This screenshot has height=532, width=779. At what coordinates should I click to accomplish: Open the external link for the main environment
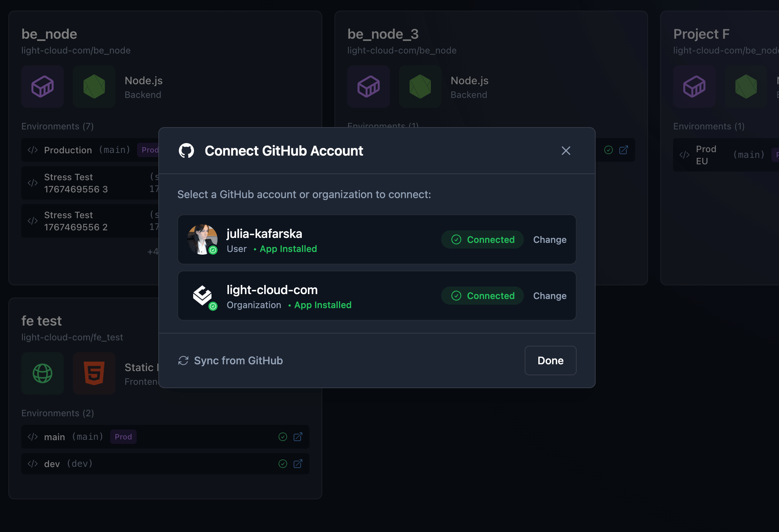click(298, 437)
